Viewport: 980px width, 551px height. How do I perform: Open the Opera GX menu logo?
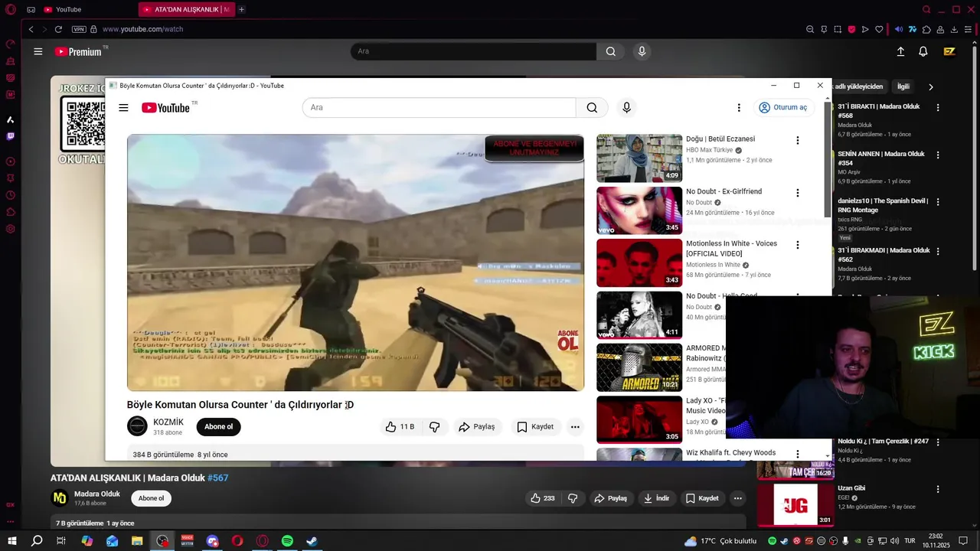[10, 10]
